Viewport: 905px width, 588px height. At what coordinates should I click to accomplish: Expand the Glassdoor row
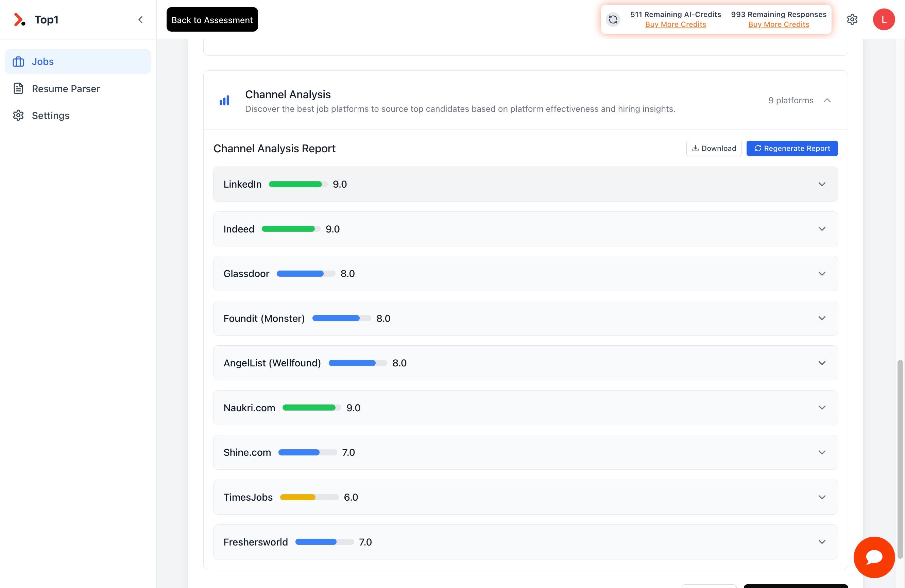822,273
